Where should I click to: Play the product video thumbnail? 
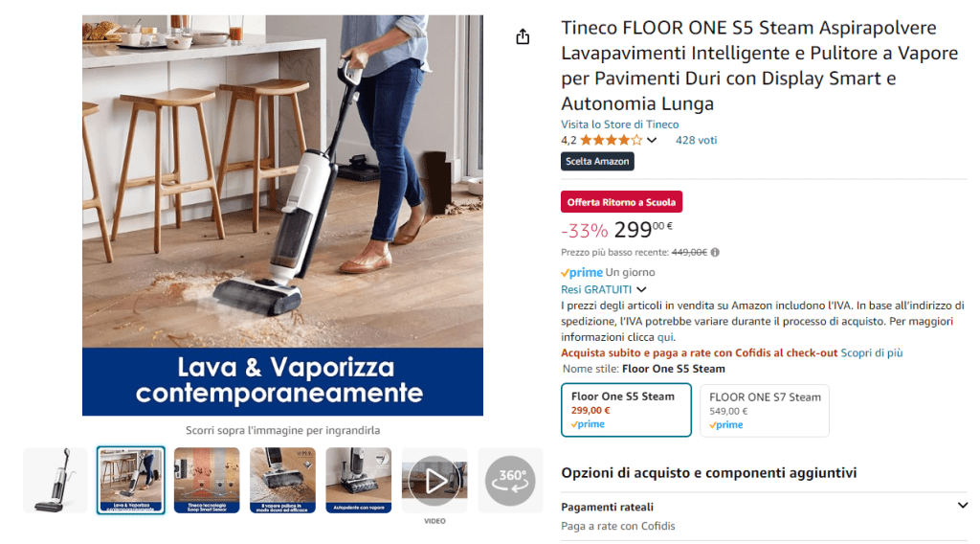(x=434, y=480)
